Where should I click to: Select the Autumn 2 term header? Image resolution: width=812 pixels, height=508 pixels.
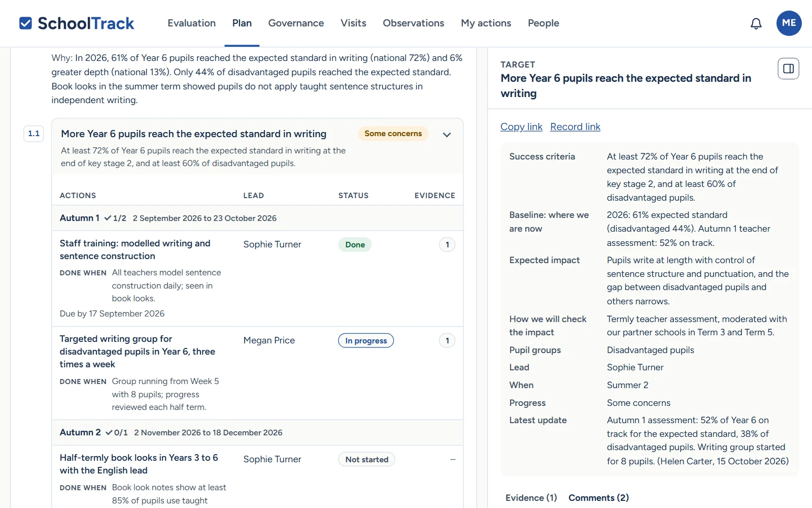(257, 432)
